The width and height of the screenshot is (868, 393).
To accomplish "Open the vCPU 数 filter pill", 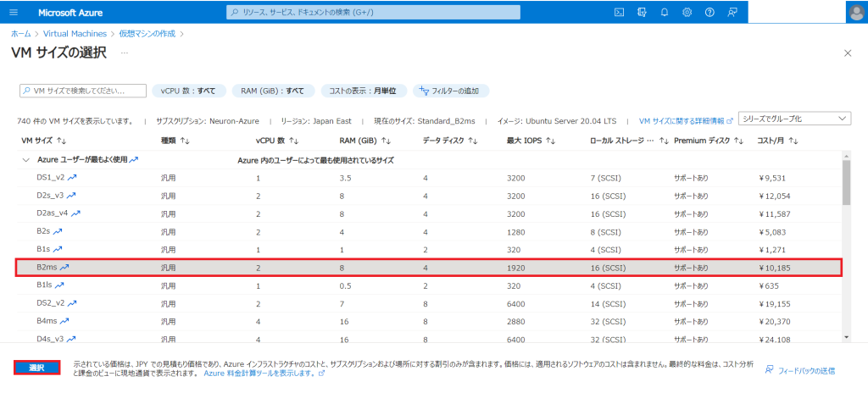I will click(189, 91).
